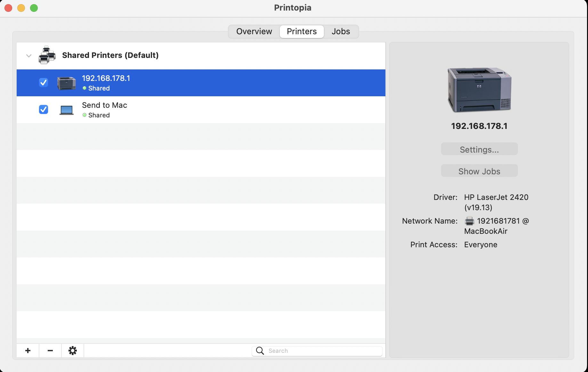Select the Send to Mac row
The height and width of the screenshot is (372, 588).
coord(201,110)
